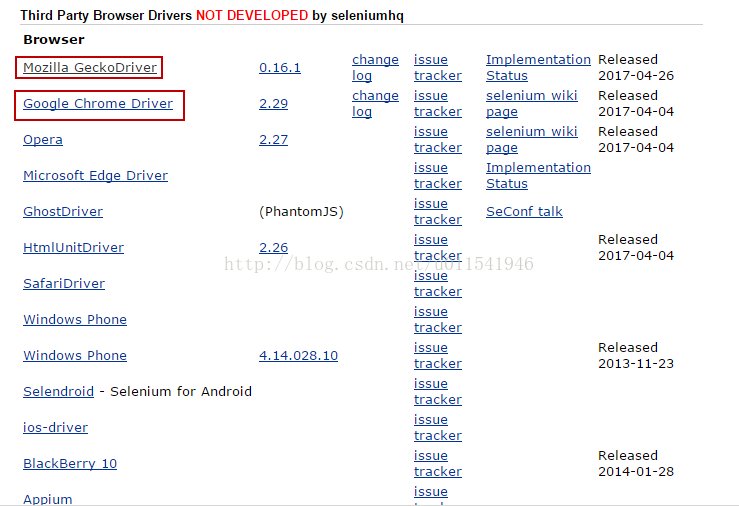
Task: Open the HtmlUnitDriver link
Action: (x=74, y=247)
